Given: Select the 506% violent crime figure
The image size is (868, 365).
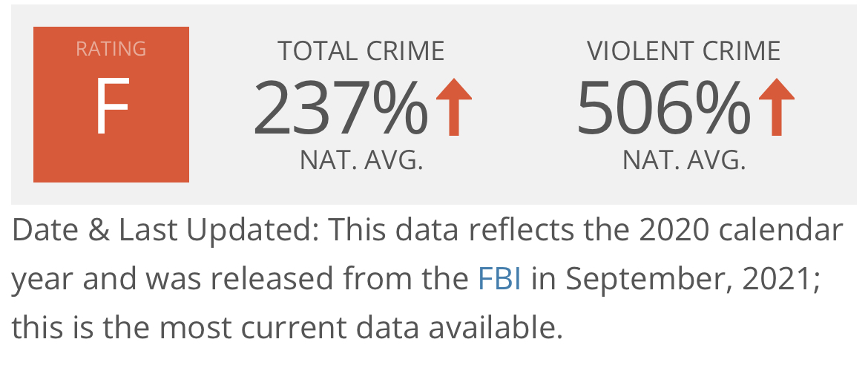Looking at the screenshot, I should [x=663, y=107].
